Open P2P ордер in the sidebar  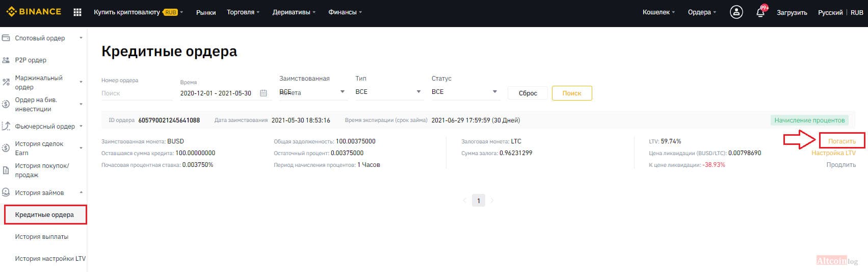[x=31, y=60]
